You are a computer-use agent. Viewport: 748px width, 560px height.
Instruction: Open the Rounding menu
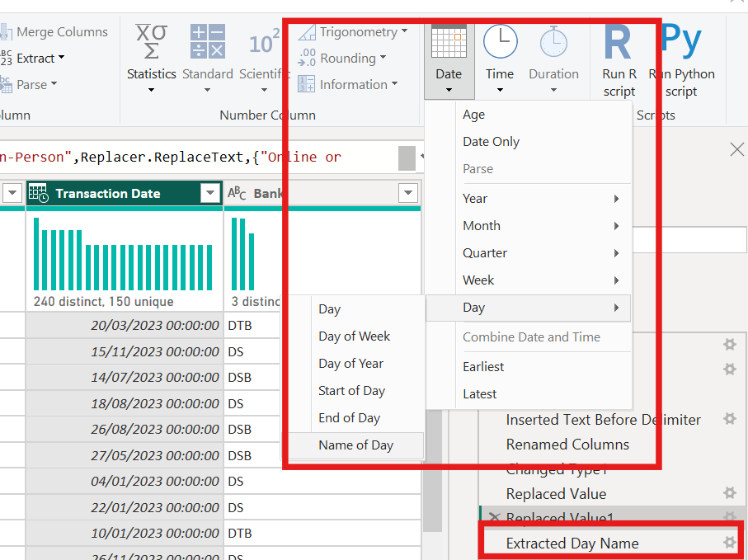(x=342, y=59)
